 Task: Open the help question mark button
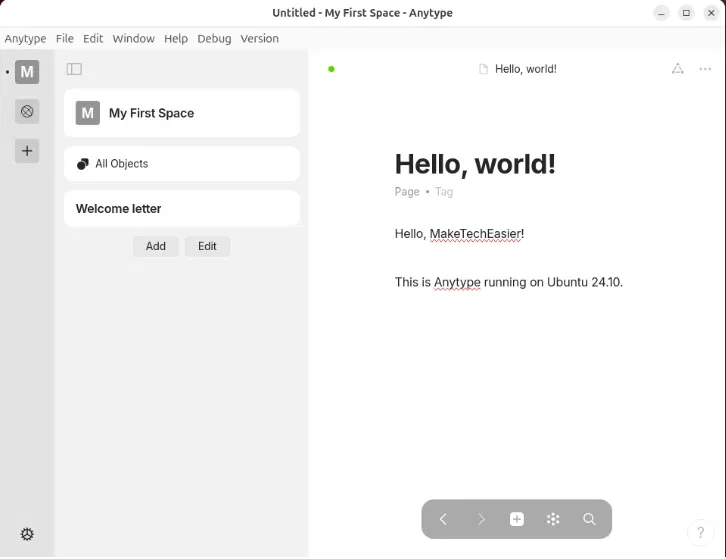click(701, 532)
